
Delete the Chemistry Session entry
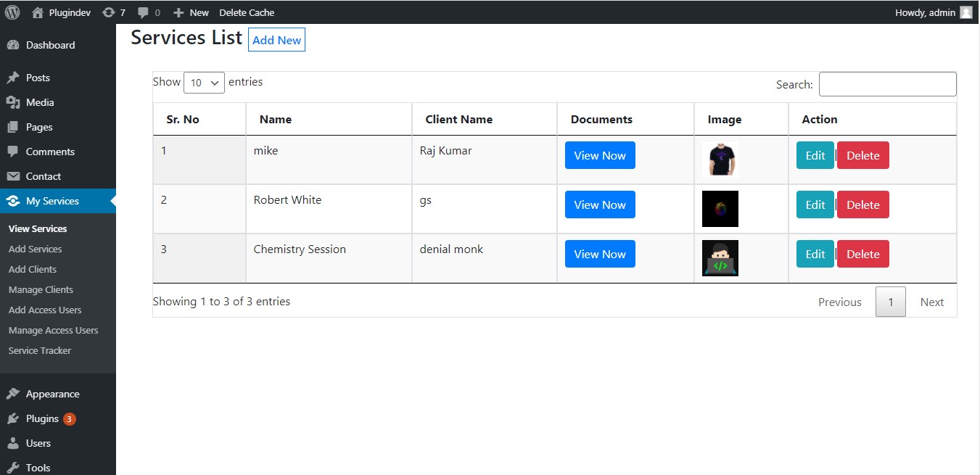point(862,254)
